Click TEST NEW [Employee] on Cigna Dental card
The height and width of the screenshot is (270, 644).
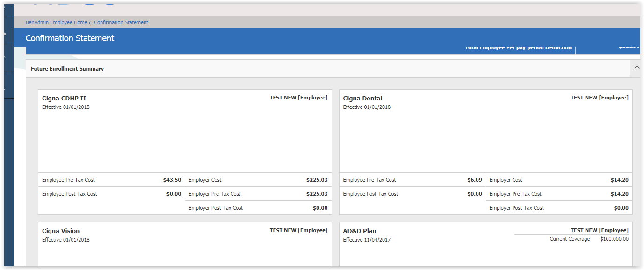pos(599,98)
